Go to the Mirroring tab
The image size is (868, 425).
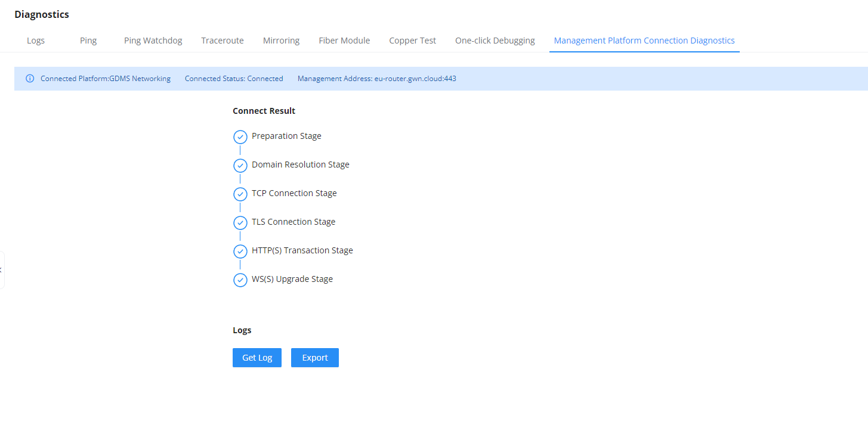(x=281, y=41)
